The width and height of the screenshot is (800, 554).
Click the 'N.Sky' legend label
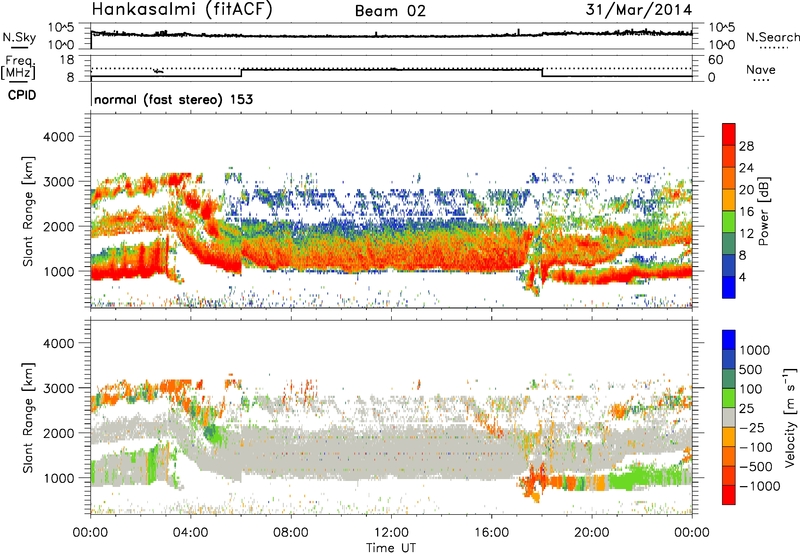[x=19, y=37]
